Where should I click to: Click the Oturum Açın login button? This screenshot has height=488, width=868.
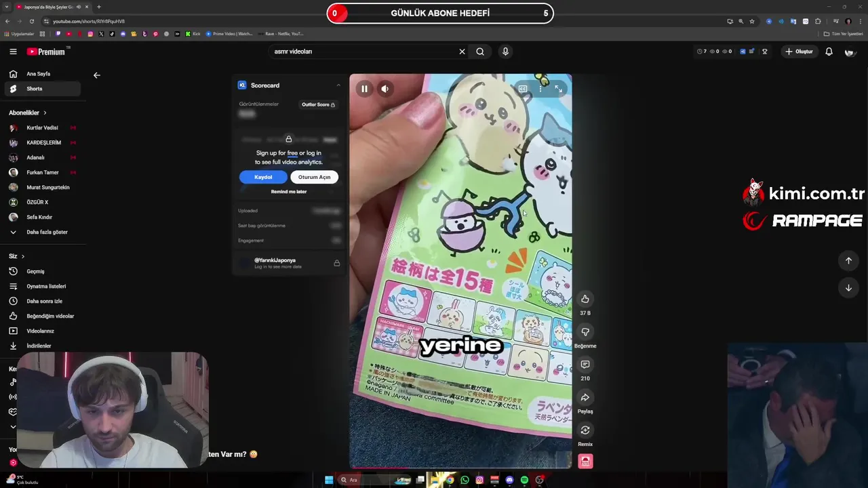314,177
